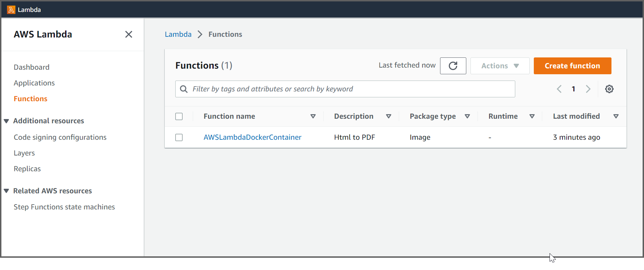Collapse Related AWS resources section
The image size is (644, 270).
[6, 191]
